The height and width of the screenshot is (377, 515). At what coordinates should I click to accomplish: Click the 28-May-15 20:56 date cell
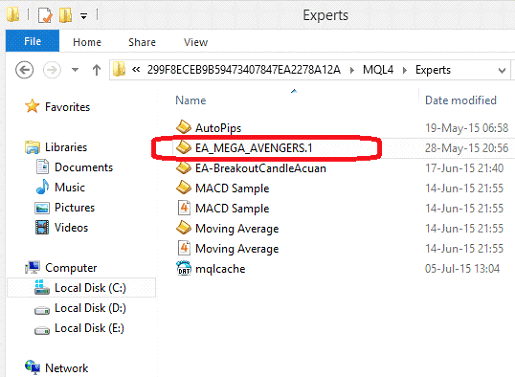click(x=466, y=148)
